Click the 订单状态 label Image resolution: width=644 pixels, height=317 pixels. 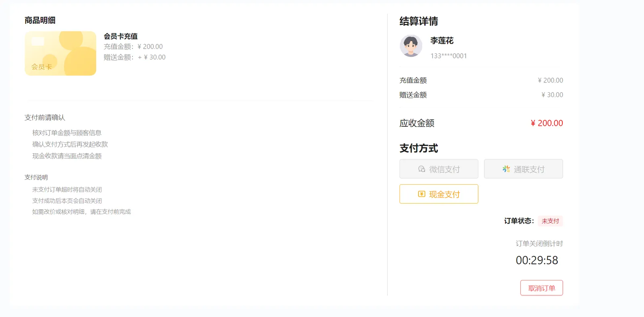(x=519, y=221)
